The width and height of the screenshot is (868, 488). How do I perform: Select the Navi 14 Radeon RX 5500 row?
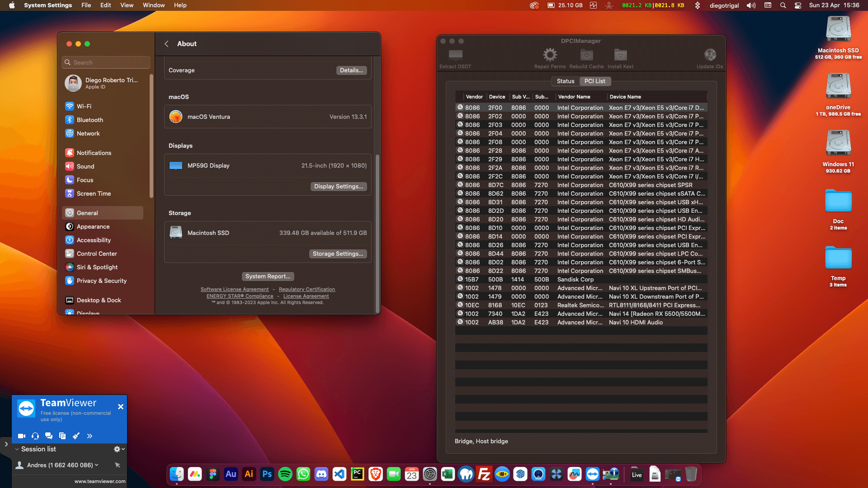click(581, 314)
